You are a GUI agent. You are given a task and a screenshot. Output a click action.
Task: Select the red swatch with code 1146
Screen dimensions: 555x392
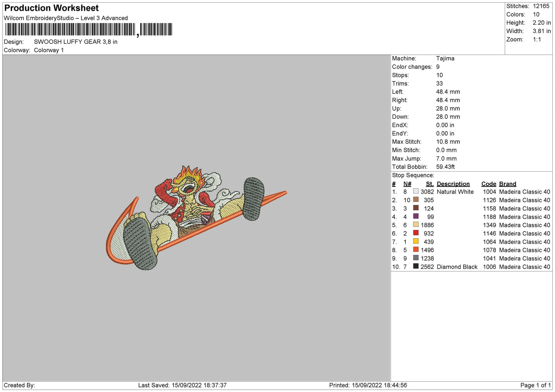pos(416,233)
